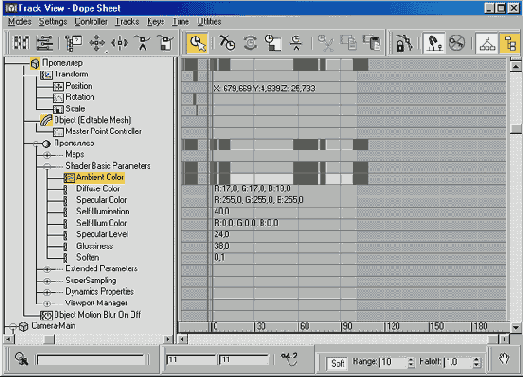
Task: Select the Edit Keys toolbar icon
Action: [21, 43]
